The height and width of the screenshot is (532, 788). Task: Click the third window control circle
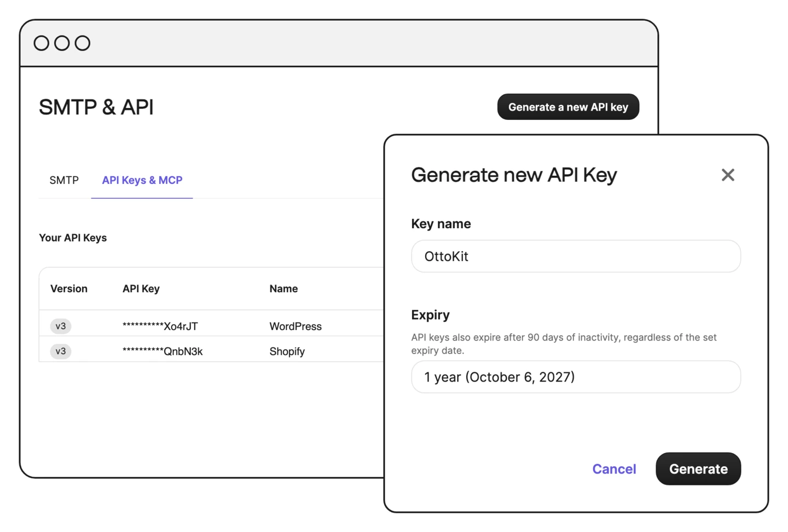[x=83, y=43]
